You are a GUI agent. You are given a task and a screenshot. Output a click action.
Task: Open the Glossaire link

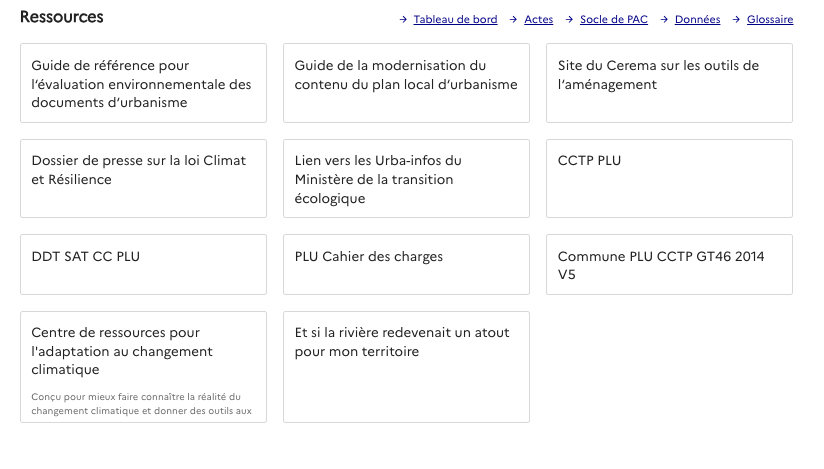[x=769, y=20]
